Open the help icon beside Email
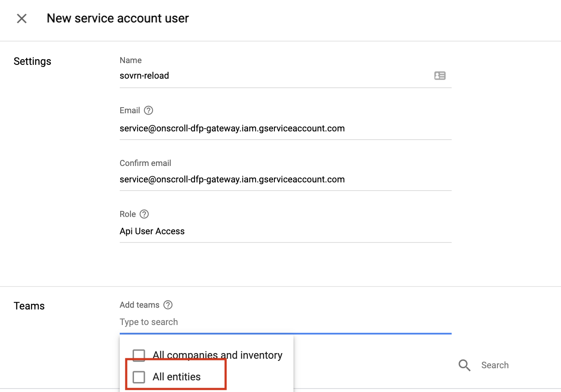The height and width of the screenshot is (392, 561). [148, 110]
